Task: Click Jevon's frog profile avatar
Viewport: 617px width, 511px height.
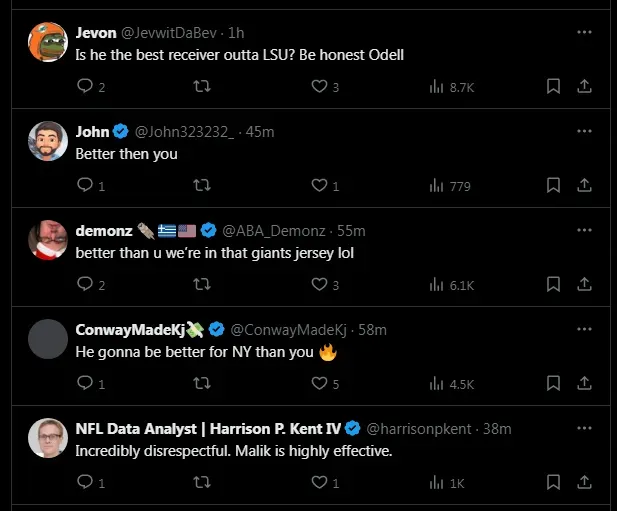Action: [x=47, y=42]
